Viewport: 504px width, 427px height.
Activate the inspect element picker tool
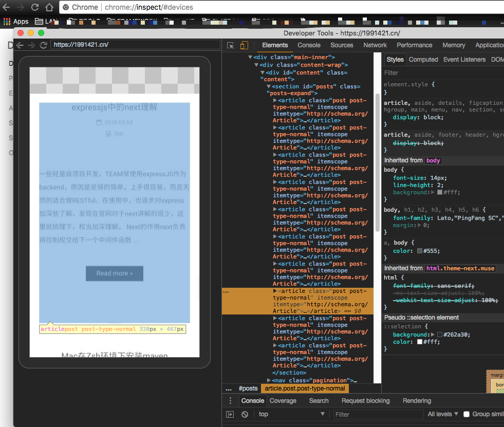pyautogui.click(x=231, y=45)
